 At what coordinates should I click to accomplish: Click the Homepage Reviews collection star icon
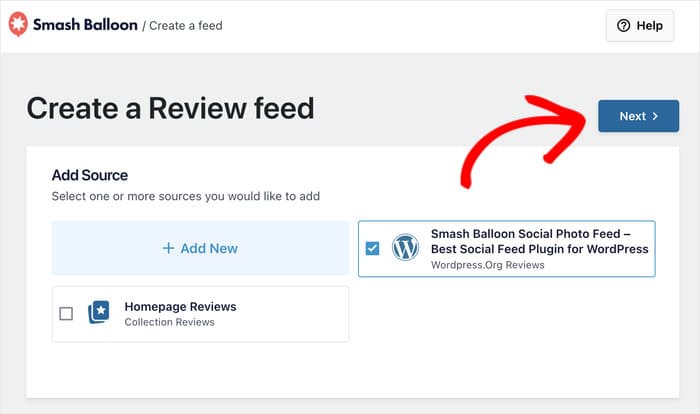99,312
